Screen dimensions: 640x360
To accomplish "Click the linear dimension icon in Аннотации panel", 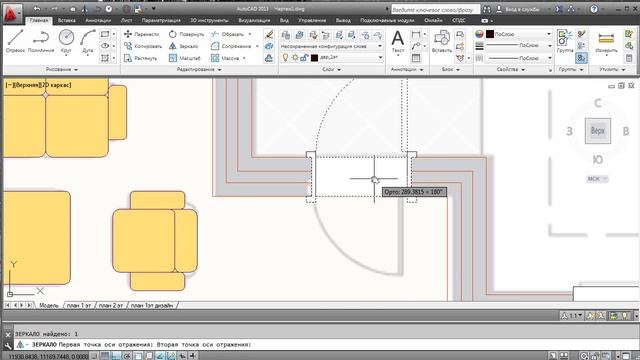I will (x=416, y=34).
